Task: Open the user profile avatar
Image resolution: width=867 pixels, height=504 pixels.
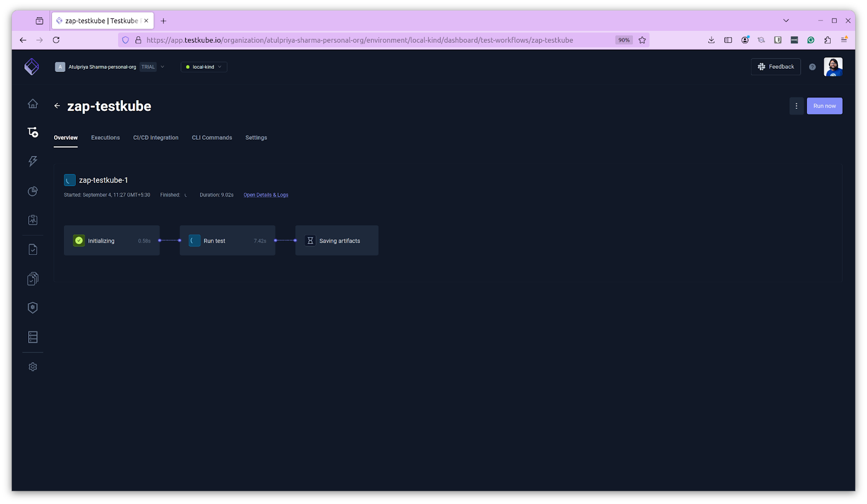Action: tap(833, 67)
